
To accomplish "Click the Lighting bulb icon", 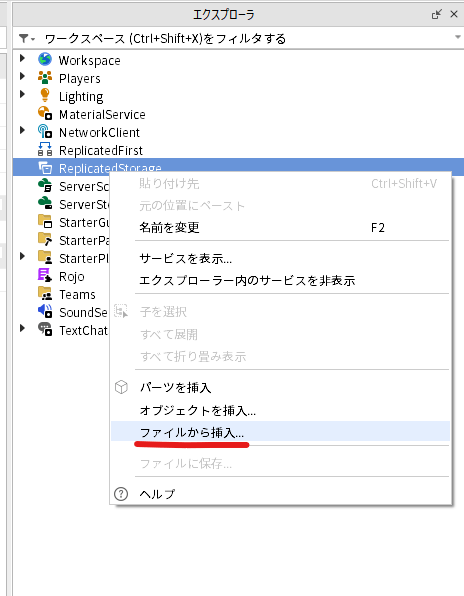I will [45, 95].
